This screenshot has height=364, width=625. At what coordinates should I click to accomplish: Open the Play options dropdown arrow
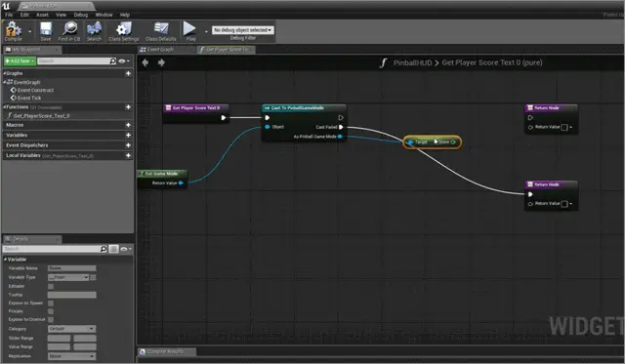tap(206, 31)
